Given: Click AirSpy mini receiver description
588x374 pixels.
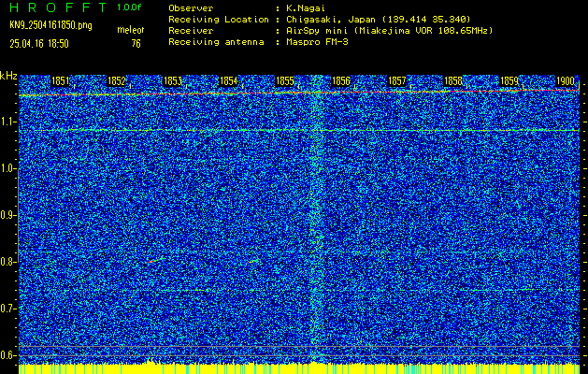Looking at the screenshot, I should tap(389, 31).
